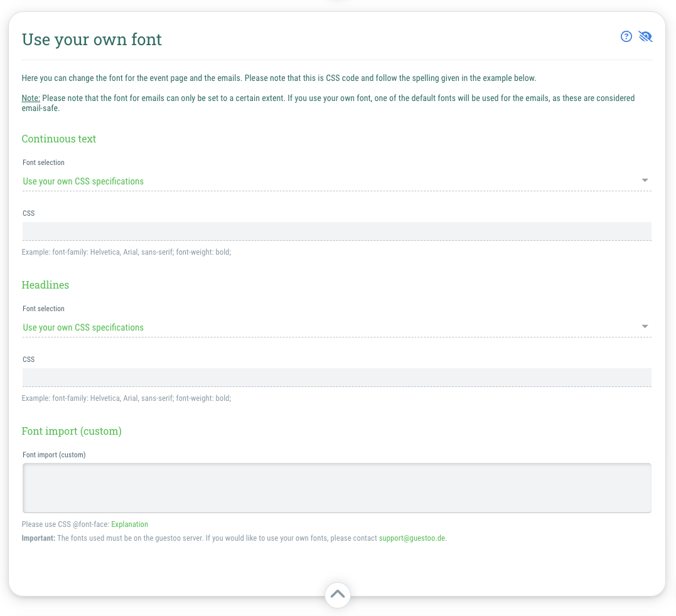Image resolution: width=676 pixels, height=616 pixels.
Task: Open the Explanation link
Action: click(130, 524)
